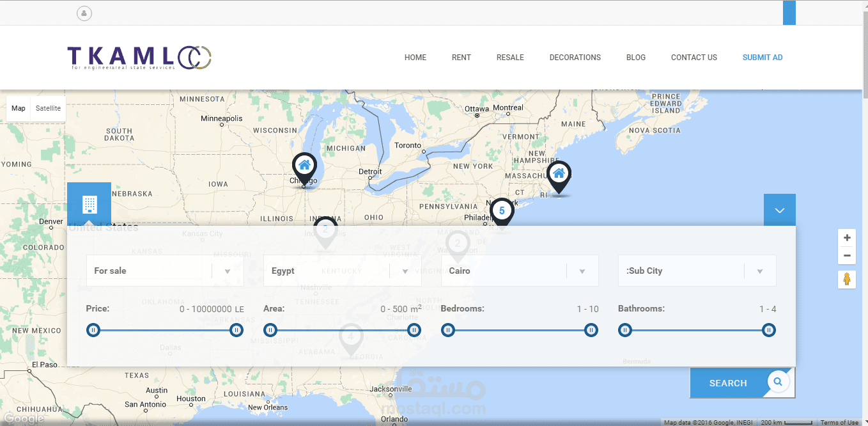
Task: Click the Price slider maximum handle
Action: tap(236, 330)
